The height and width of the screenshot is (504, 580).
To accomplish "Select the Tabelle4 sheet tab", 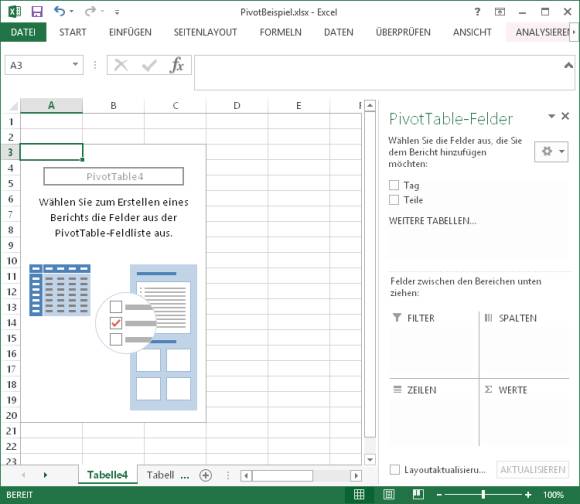I will 108,475.
